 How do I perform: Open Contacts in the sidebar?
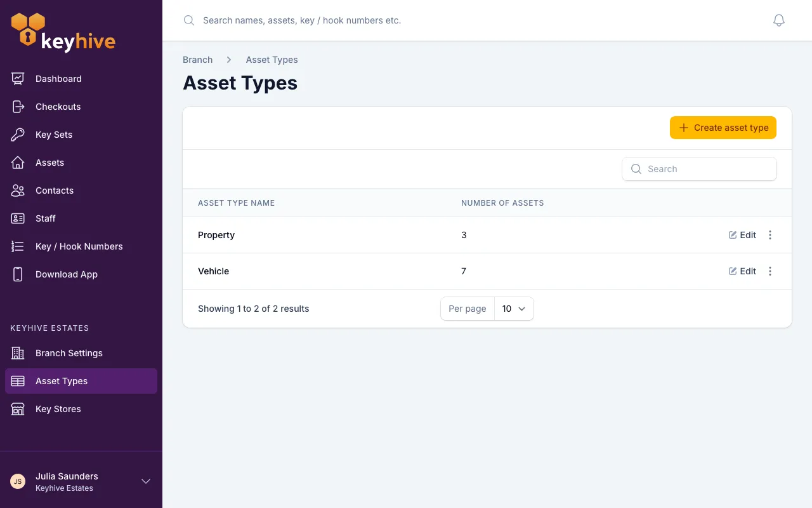(x=81, y=190)
